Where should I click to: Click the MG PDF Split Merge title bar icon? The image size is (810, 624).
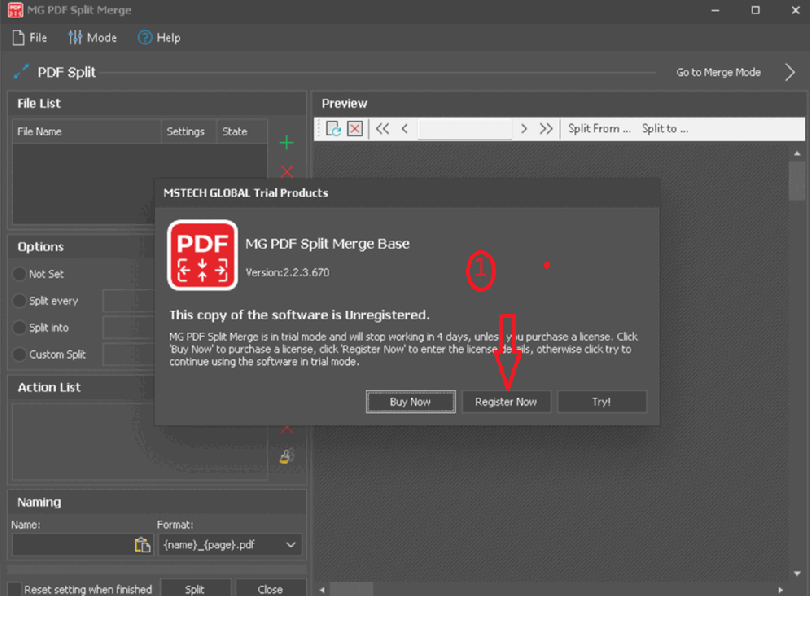(15, 10)
